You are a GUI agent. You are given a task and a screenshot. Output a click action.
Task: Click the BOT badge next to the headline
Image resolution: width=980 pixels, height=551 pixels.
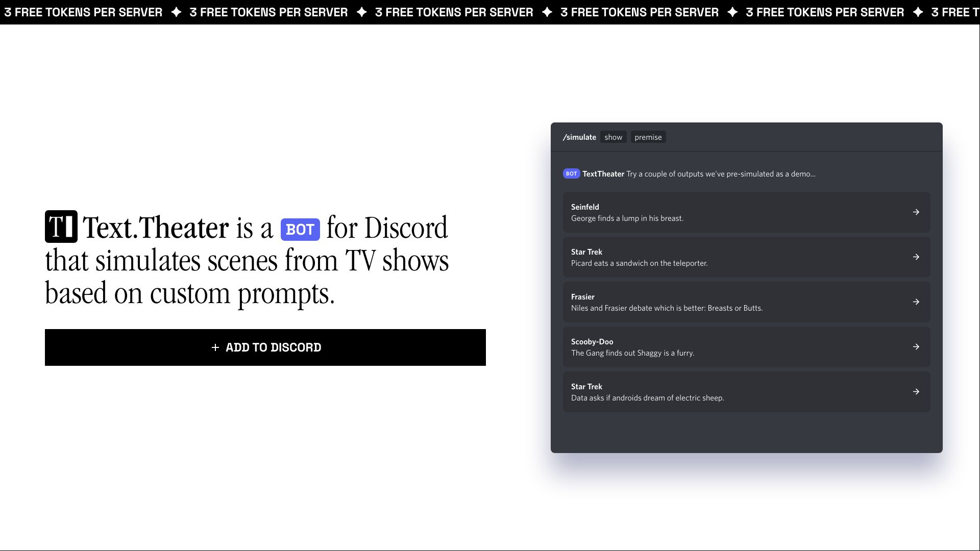[x=300, y=230]
